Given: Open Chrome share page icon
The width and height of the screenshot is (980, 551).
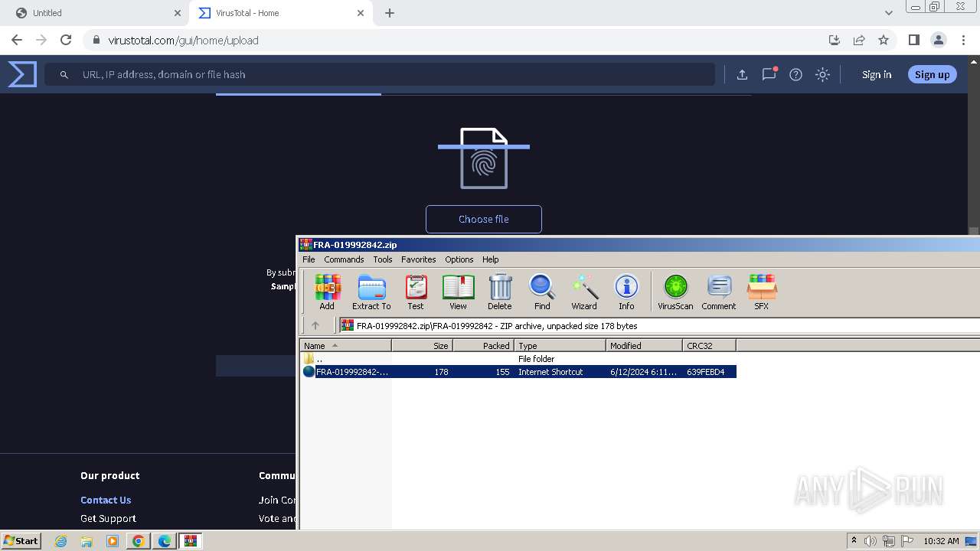Looking at the screenshot, I should pos(859,40).
